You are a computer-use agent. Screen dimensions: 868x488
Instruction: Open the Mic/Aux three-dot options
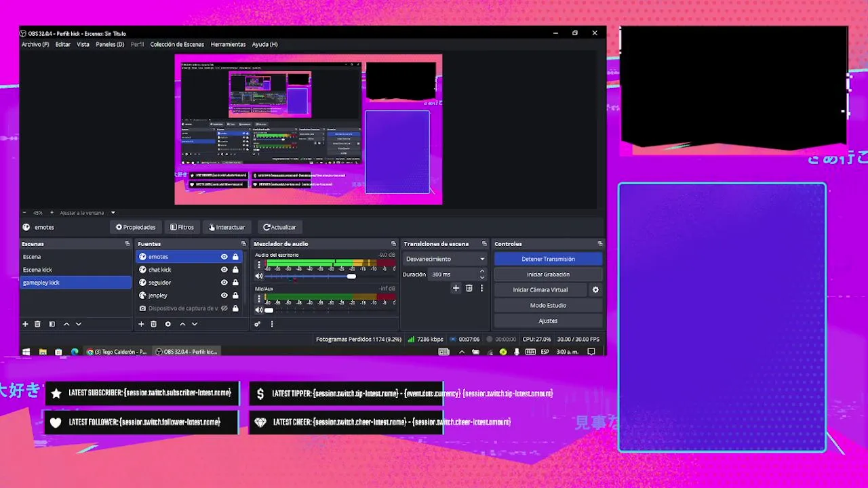pos(258,300)
